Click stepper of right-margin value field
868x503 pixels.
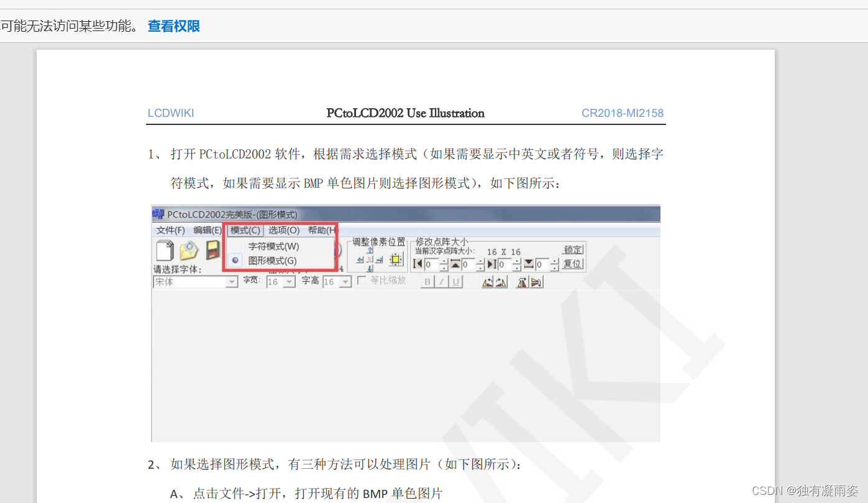(517, 264)
